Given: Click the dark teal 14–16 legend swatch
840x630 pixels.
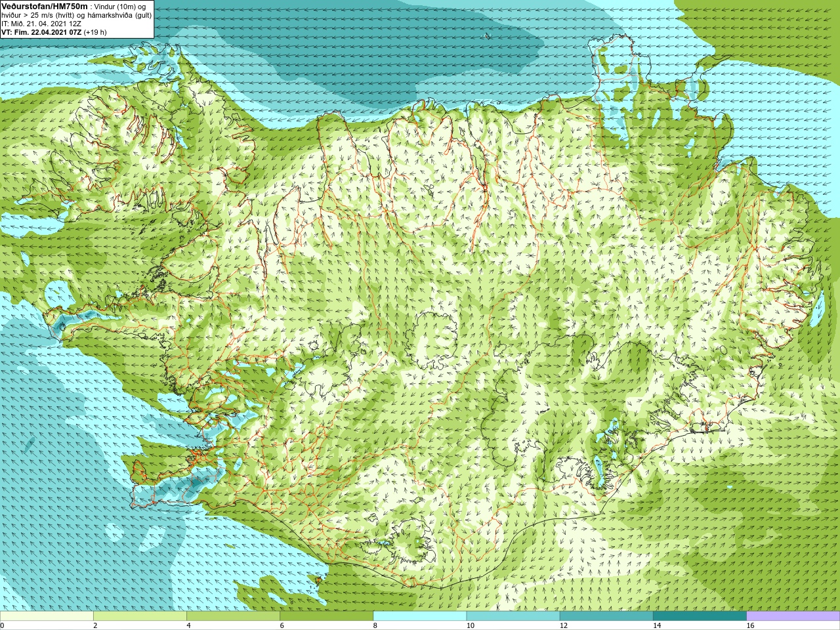Looking at the screenshot, I should click(x=700, y=616).
